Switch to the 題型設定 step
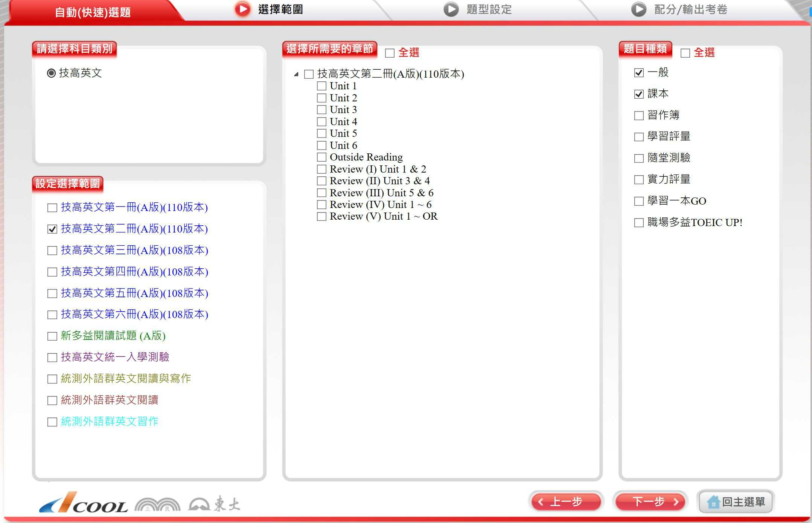This screenshot has width=812, height=523. [489, 9]
